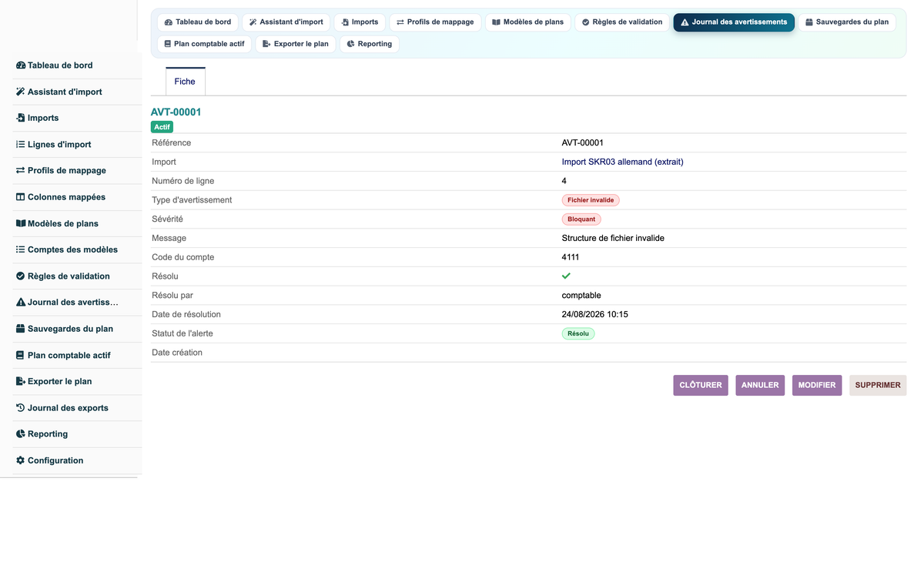Click the Clôturer button
The height and width of the screenshot is (572, 924).
coord(701,385)
